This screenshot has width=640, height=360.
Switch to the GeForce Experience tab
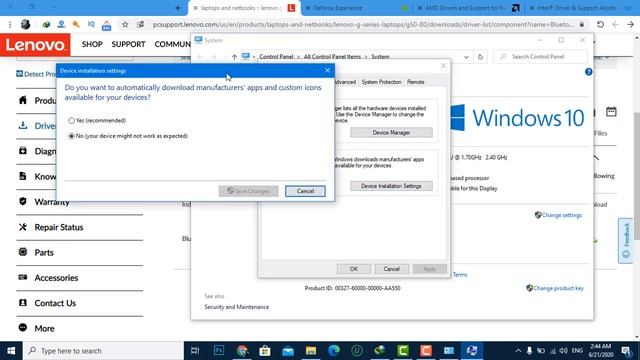337,8
